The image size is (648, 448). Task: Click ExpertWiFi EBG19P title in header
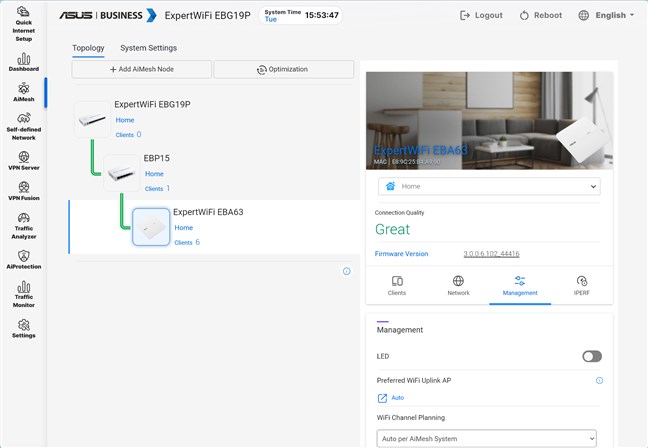click(x=207, y=16)
